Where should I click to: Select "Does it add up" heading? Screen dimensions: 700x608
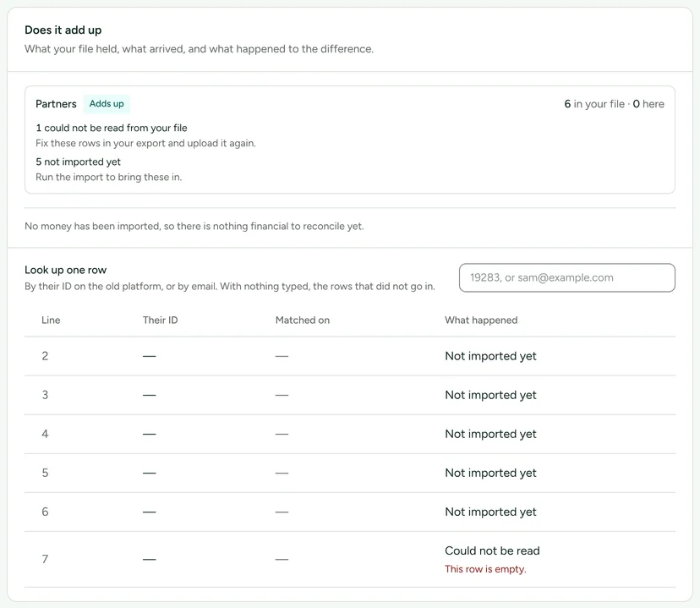(x=63, y=30)
